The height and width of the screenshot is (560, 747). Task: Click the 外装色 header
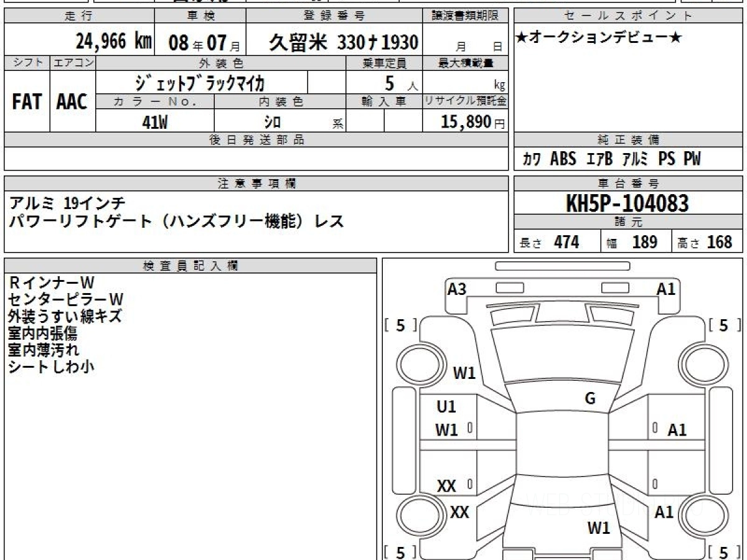click(x=221, y=63)
